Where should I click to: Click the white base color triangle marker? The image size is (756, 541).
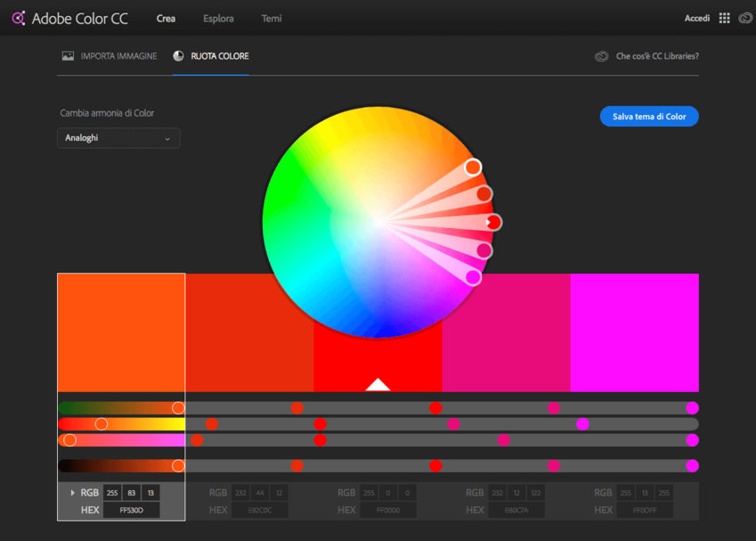[378, 385]
